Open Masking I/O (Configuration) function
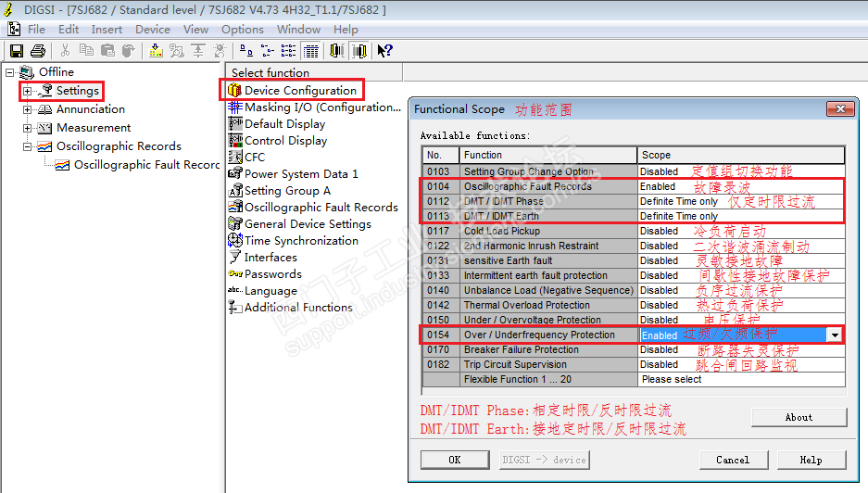This screenshot has width=868, height=493. pyautogui.click(x=322, y=107)
